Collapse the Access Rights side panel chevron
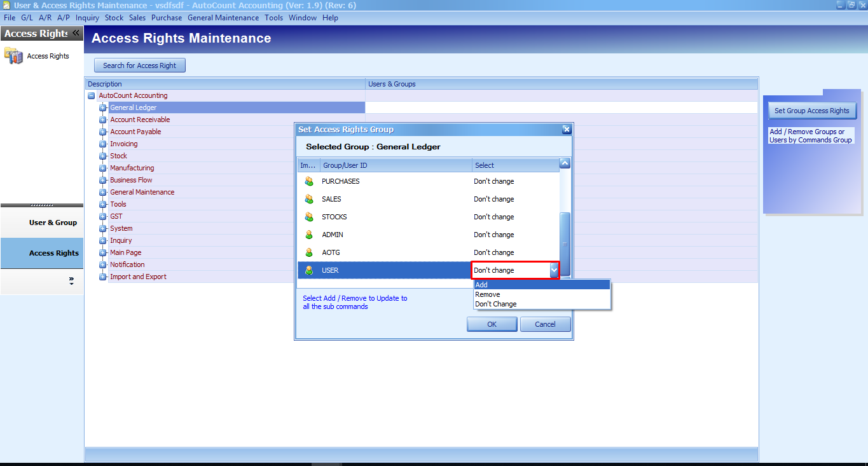 (76, 33)
